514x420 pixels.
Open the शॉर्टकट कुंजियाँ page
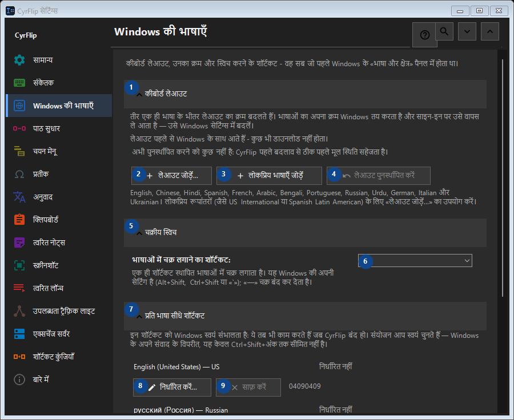coord(59,357)
